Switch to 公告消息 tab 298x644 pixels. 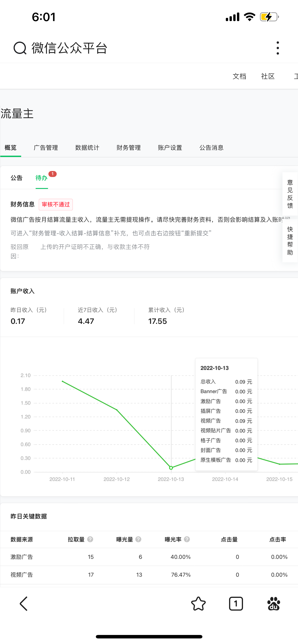[x=211, y=148]
